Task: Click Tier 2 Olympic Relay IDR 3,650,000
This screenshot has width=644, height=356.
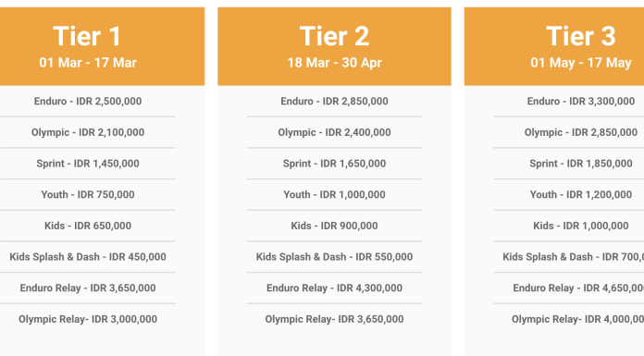Action: [x=334, y=319]
